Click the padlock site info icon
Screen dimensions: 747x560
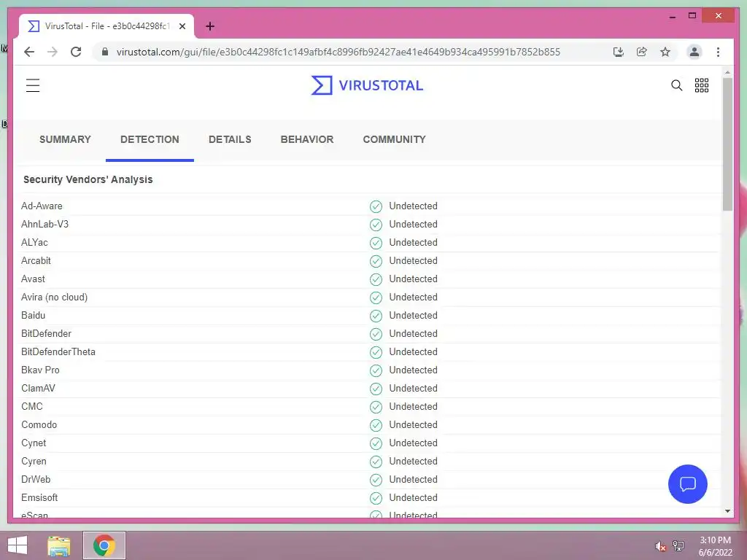point(105,52)
